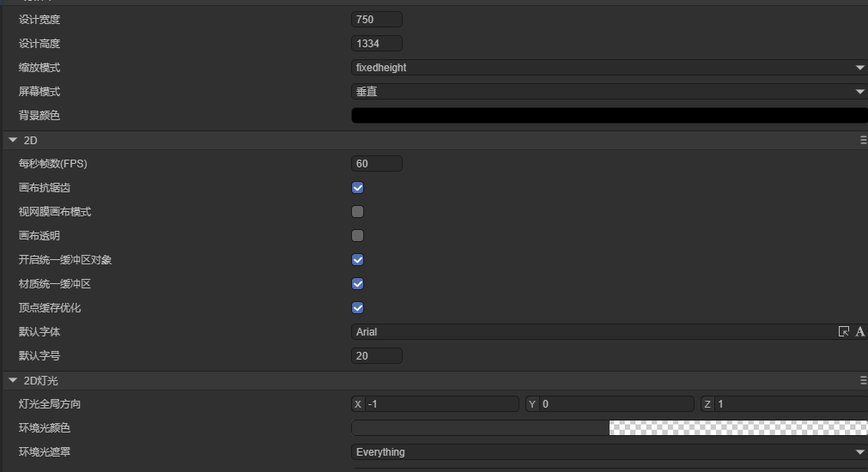This screenshot has width=868, height=472.
Task: Open the 2D灯光 section menu icon
Action: (863, 380)
